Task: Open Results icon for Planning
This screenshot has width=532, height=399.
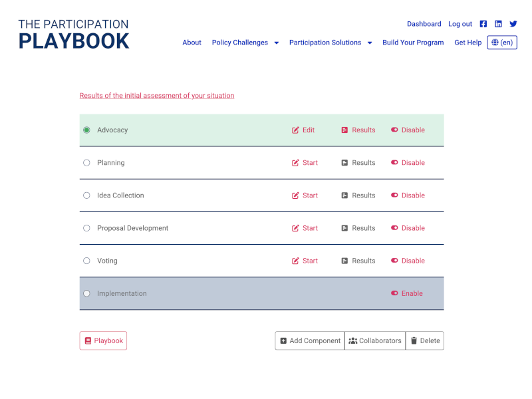Action: pos(345,162)
